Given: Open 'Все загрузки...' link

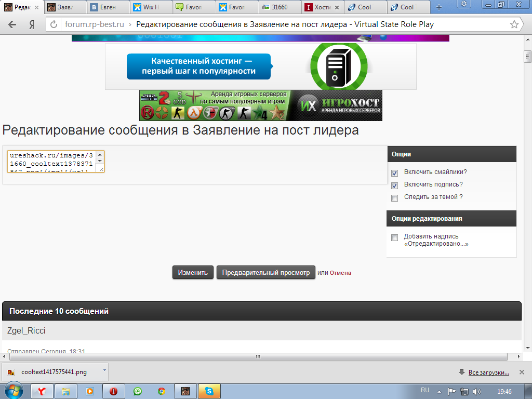Looking at the screenshot, I should point(488,373).
